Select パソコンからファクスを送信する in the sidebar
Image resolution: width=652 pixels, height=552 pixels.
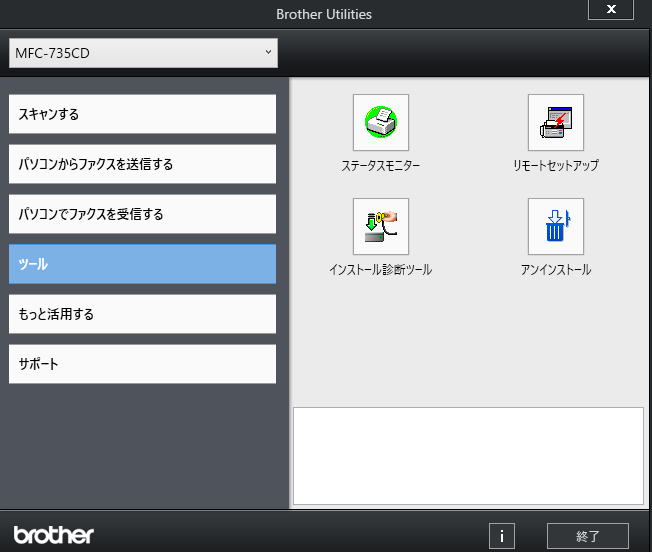pos(142,164)
